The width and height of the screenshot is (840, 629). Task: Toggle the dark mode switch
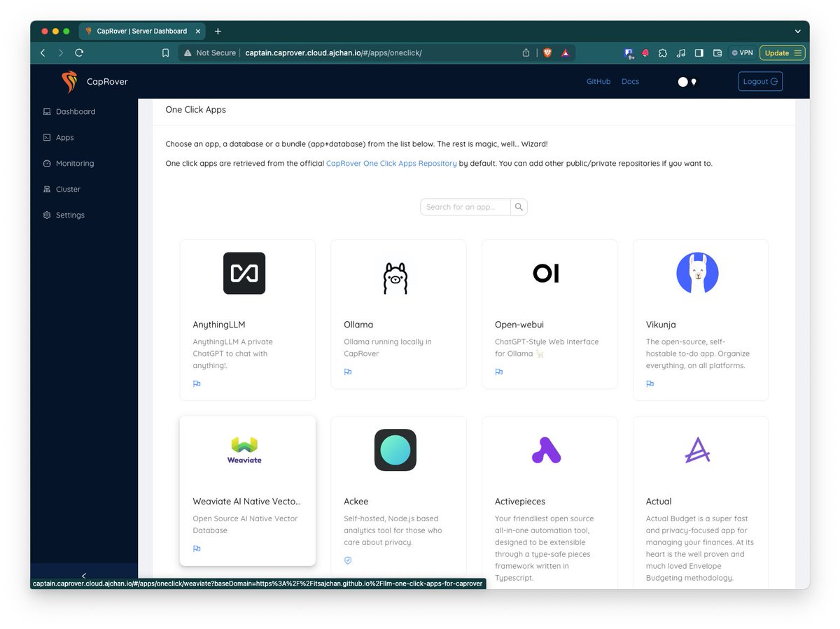(687, 82)
